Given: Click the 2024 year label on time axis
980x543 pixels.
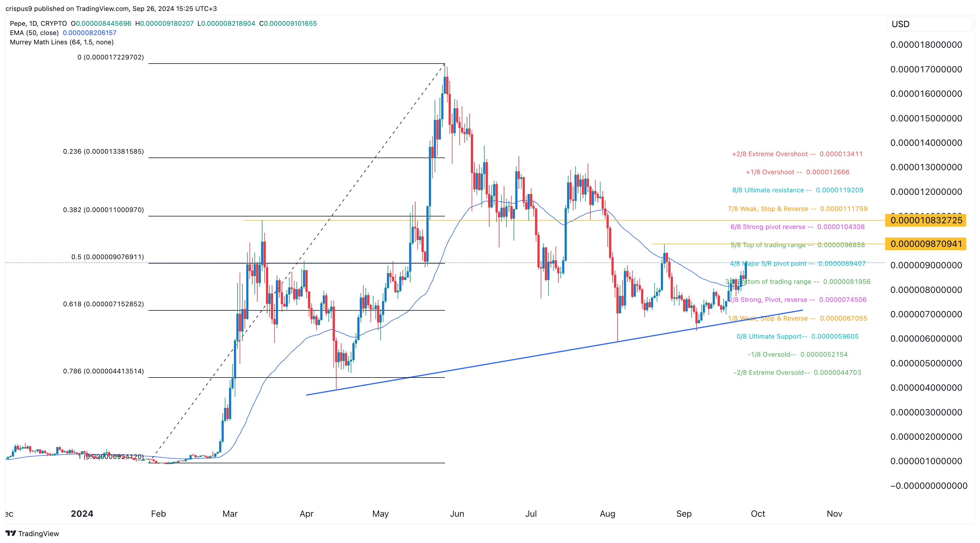Looking at the screenshot, I should [82, 514].
